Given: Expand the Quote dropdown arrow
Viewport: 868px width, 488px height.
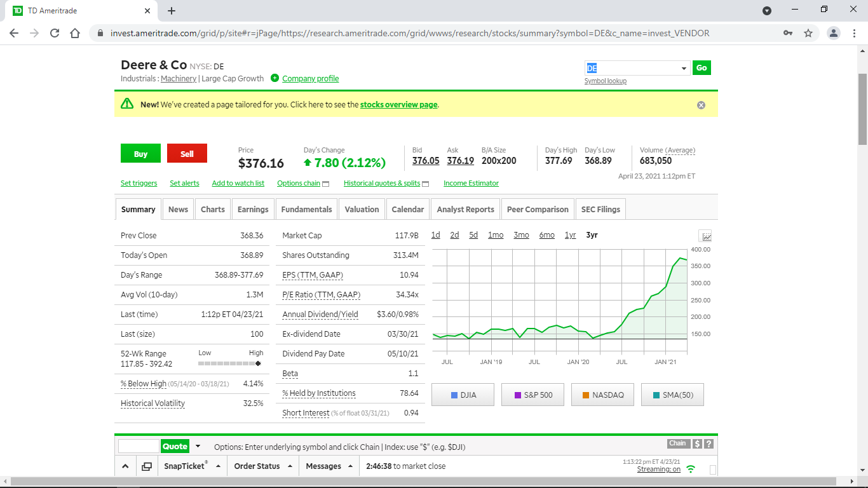Looking at the screenshot, I should pos(198,446).
